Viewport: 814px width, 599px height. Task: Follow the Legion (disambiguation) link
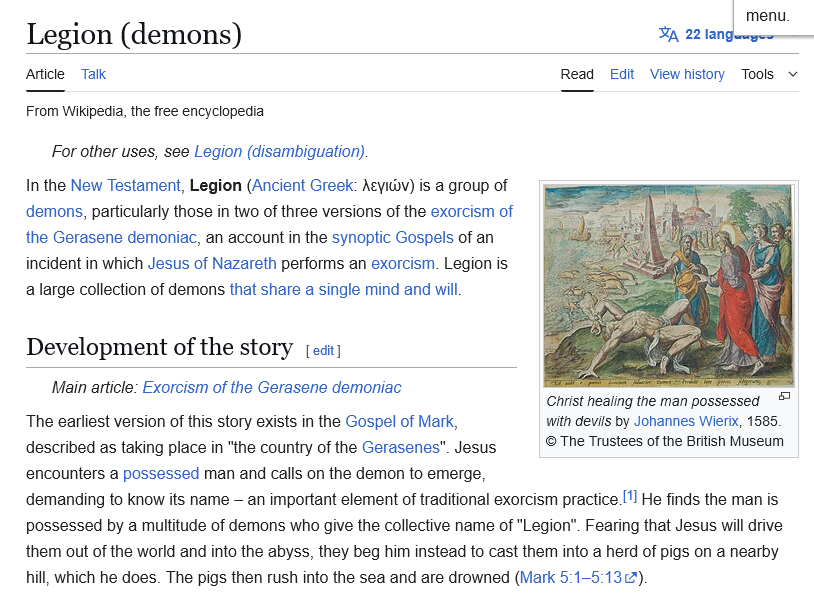(279, 152)
